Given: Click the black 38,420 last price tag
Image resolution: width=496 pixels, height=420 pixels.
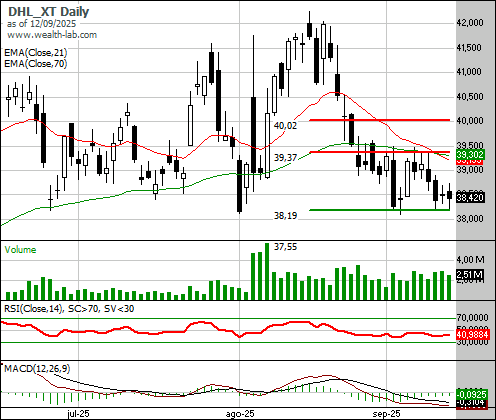Looking at the screenshot, I should (x=470, y=198).
